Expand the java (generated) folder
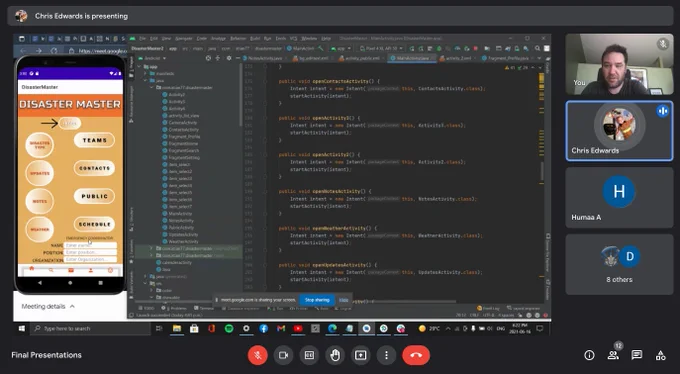This screenshot has height=374, width=680. click(x=146, y=276)
